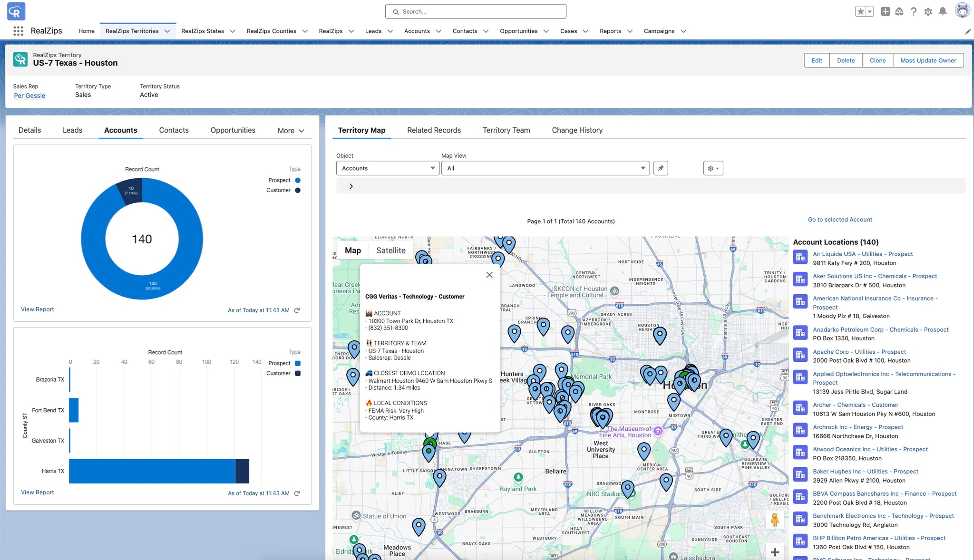Go to Home in navigation bar
This screenshot has height=560, width=974.
tap(86, 31)
